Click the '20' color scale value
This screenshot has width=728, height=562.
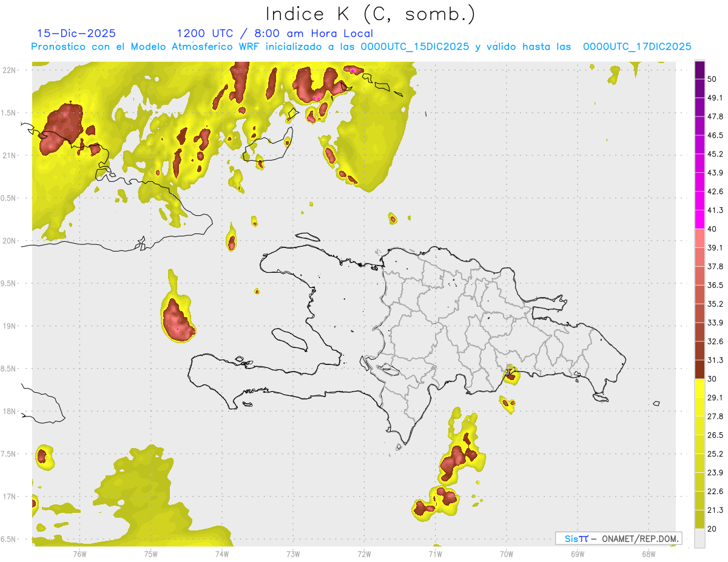(x=712, y=529)
